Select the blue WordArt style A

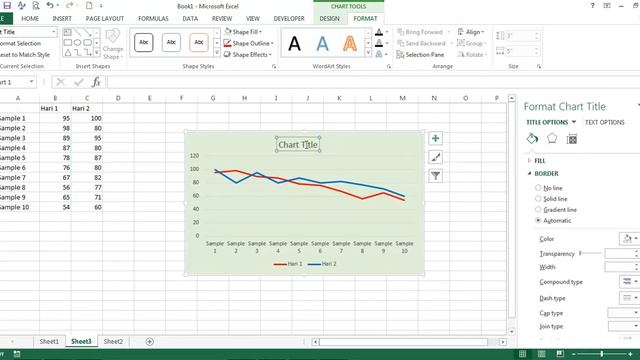[322, 43]
